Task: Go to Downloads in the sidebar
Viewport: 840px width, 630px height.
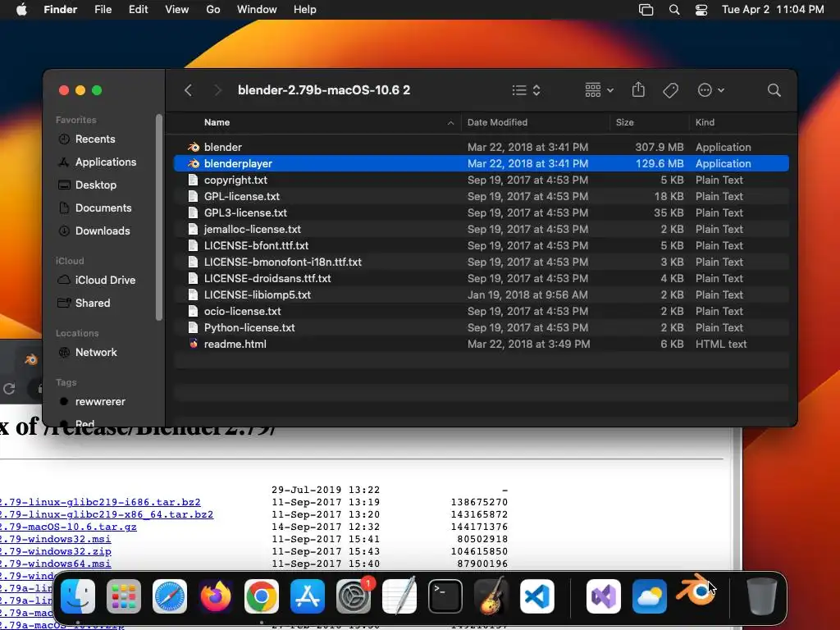Action: coord(103,231)
